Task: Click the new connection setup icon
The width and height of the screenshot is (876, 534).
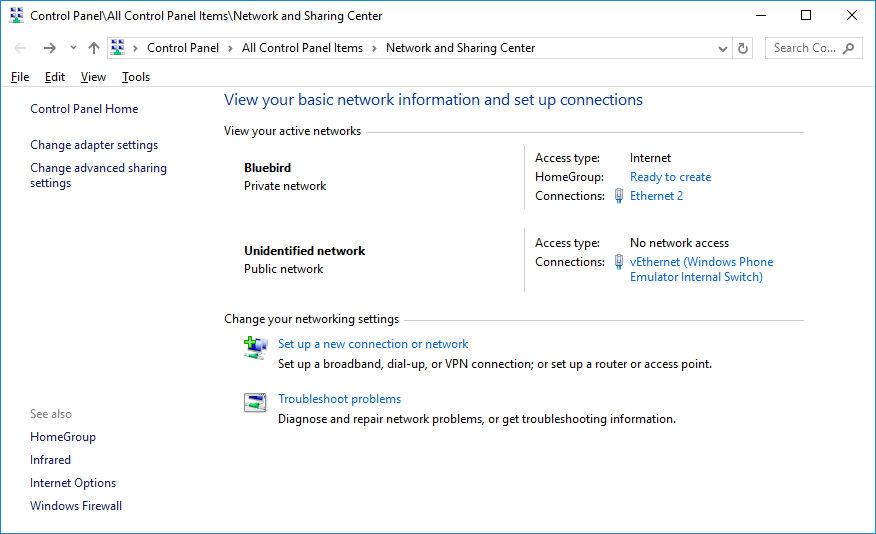Action: (x=255, y=348)
